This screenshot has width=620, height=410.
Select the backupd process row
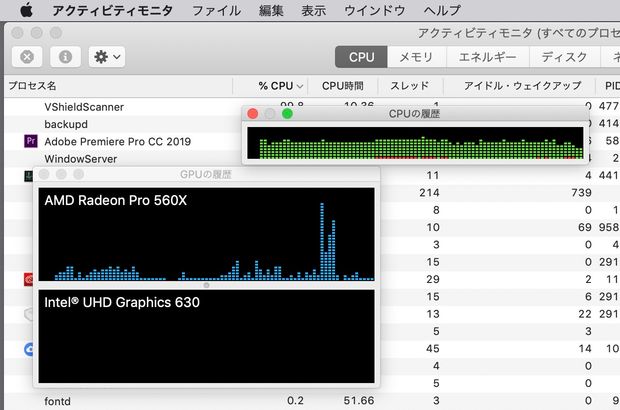[x=123, y=124]
